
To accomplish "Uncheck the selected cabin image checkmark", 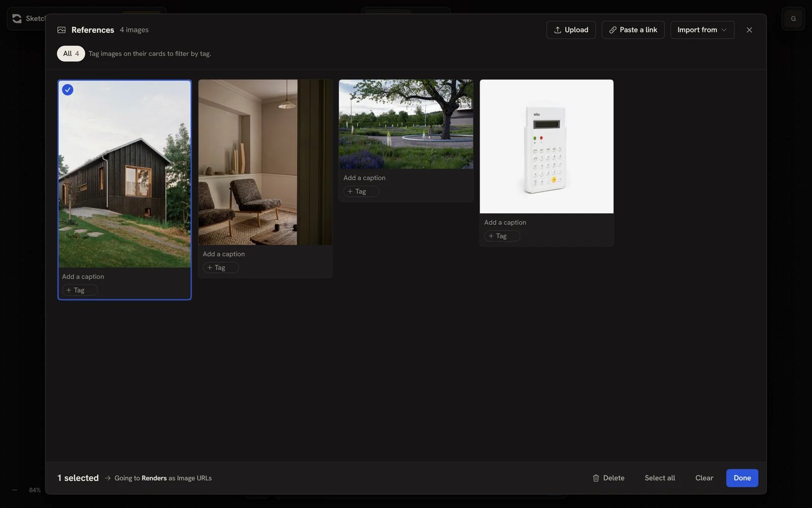I will click(x=67, y=90).
